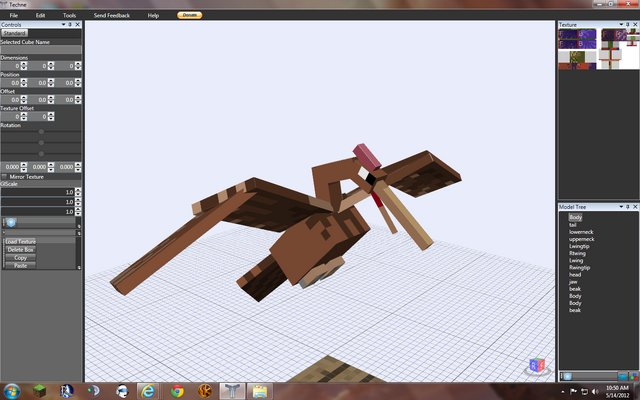Close the Controls panel
This screenshot has height=400, width=640.
pos(78,24)
